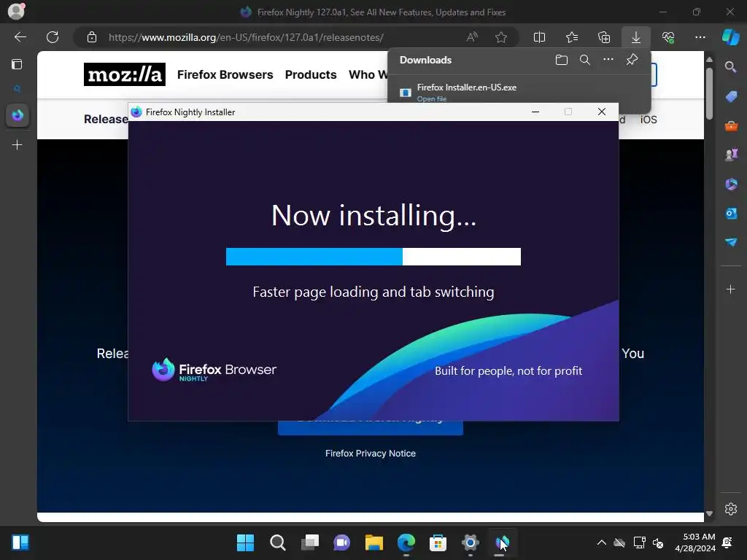This screenshot has height=560, width=747.
Task: Open Task View on taskbar
Action: [x=310, y=542]
